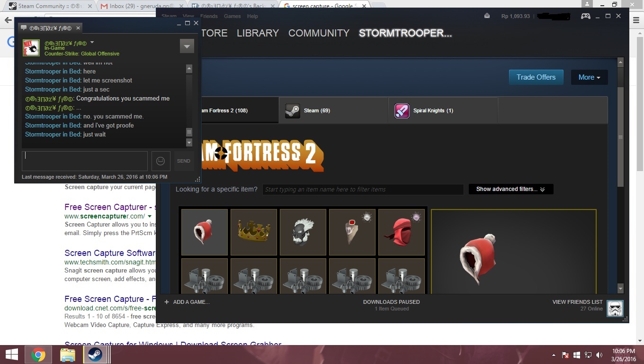Image resolution: width=644 pixels, height=364 pixels.
Task: Click Add a Game plus icon
Action: 167,302
